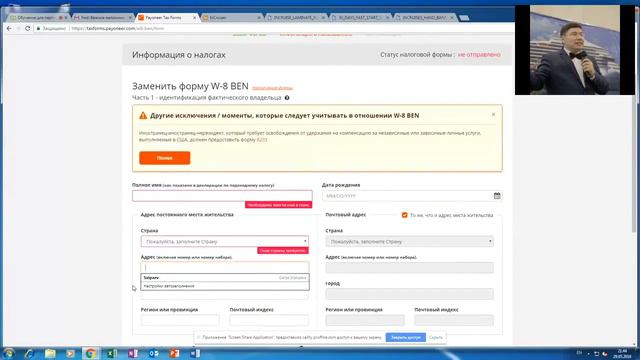Open the help tooltip next to Часть 1
The image size is (640, 360).
[287, 98]
